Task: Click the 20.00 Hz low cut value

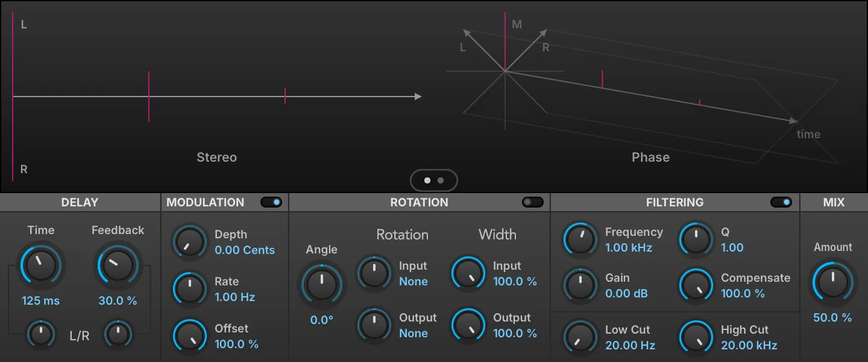Action: (630, 346)
